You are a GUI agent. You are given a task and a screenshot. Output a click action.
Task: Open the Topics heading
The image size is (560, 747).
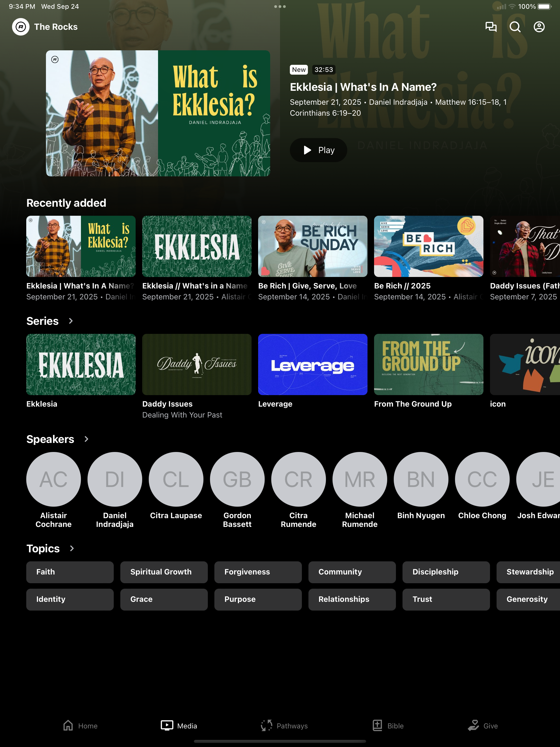[43, 548]
